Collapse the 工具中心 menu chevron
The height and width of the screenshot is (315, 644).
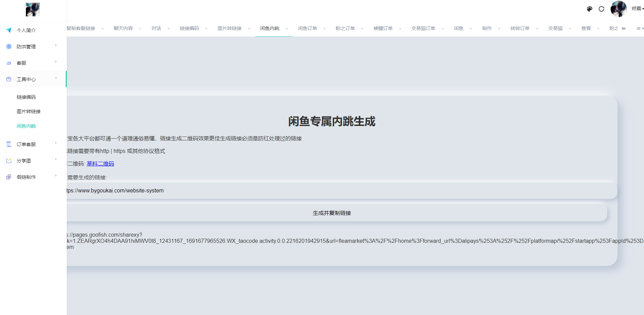coord(56,79)
